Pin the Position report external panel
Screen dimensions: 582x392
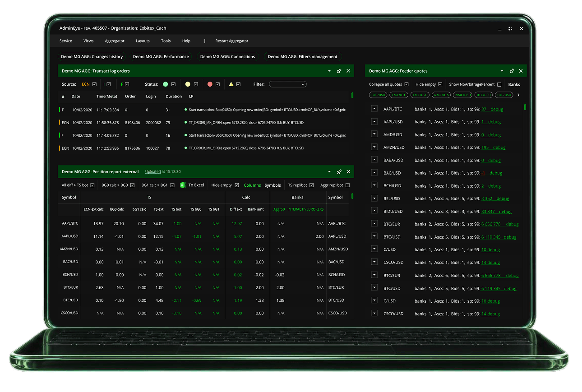point(339,172)
